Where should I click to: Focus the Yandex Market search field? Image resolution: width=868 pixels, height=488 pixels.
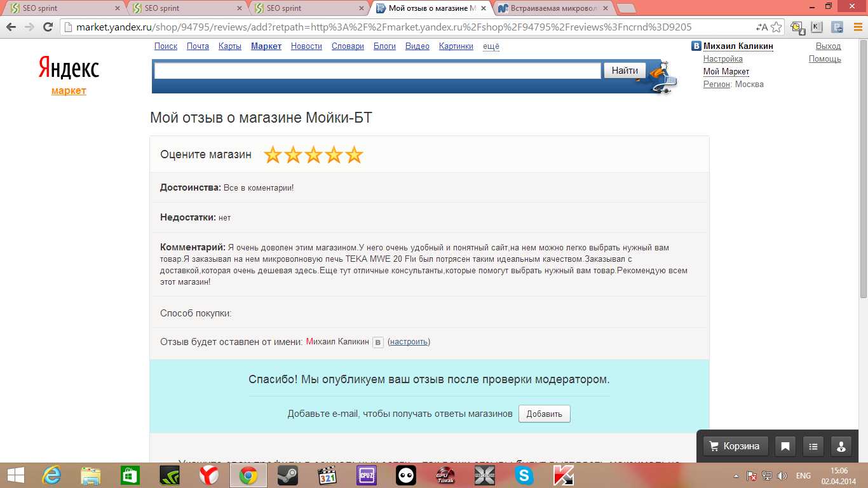pos(377,71)
